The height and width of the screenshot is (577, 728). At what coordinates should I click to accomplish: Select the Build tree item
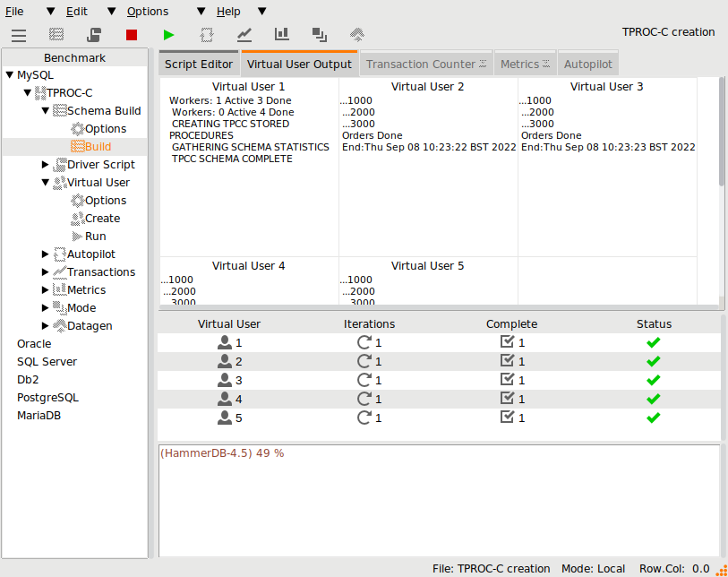tap(98, 147)
